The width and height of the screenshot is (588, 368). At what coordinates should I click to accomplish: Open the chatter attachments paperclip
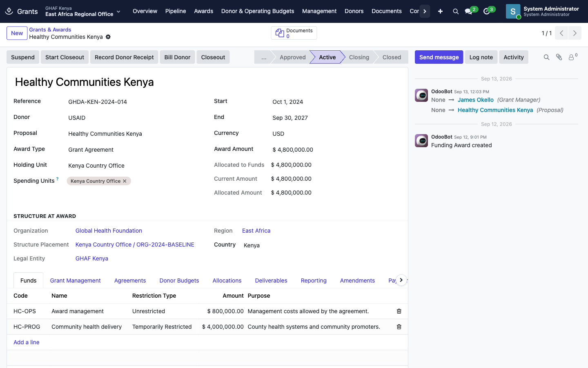tap(559, 57)
